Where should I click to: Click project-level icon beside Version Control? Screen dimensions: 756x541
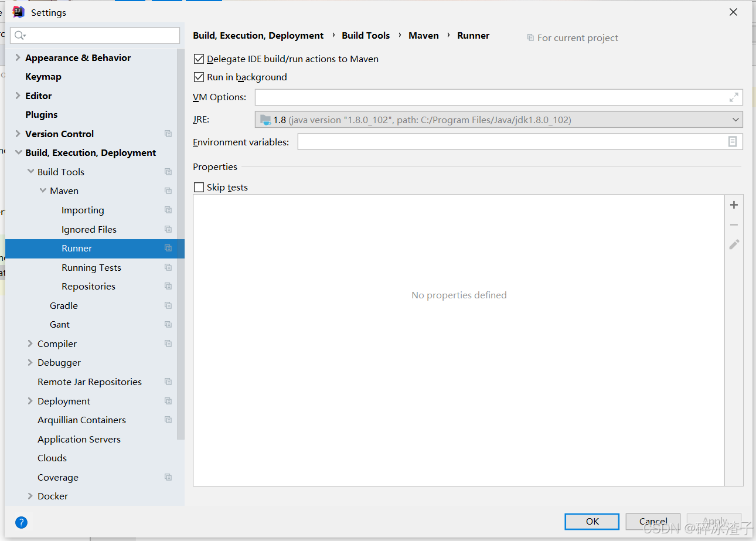coord(168,134)
